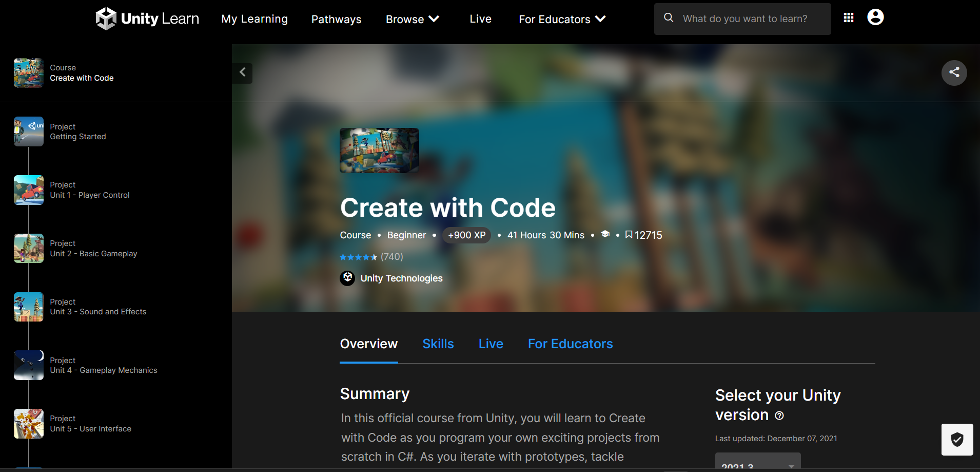Open Unit 5 - User Interface
The image size is (980, 472).
pyautogui.click(x=90, y=429)
